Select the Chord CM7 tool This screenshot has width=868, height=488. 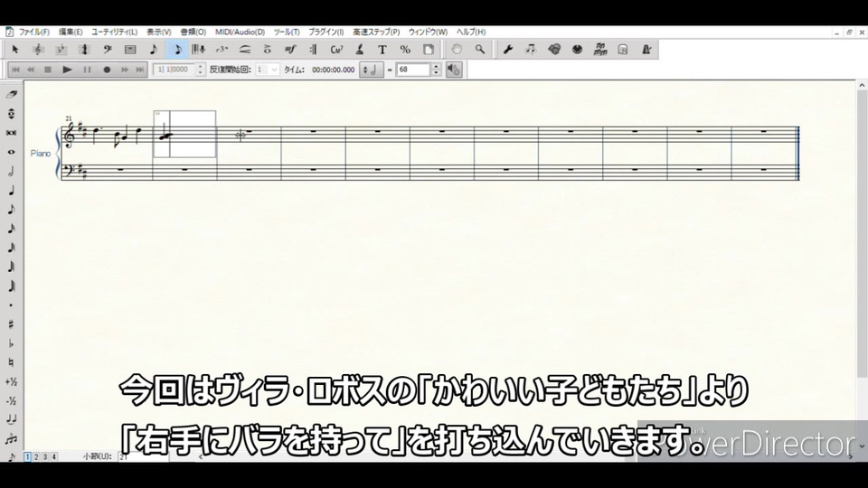[x=336, y=50]
